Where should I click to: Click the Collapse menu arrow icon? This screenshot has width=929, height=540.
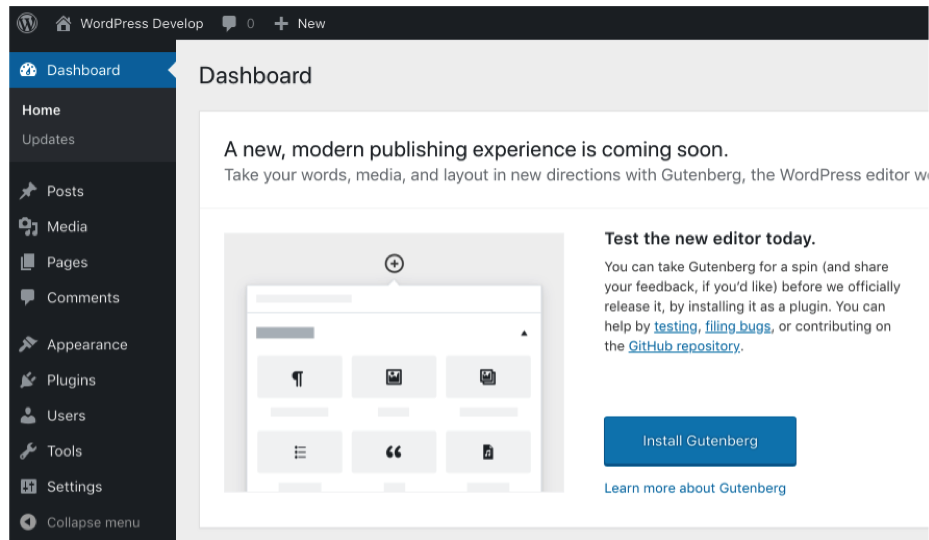tap(28, 522)
